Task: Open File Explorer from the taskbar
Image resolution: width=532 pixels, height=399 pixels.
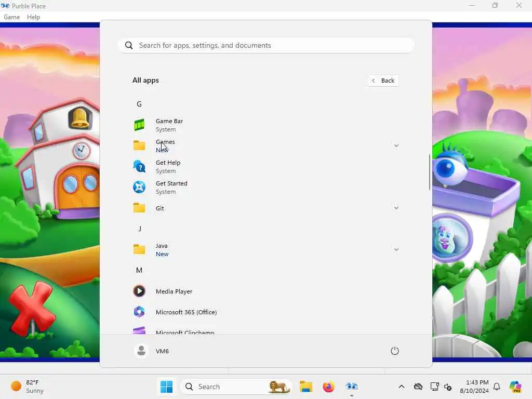Action: (x=305, y=387)
